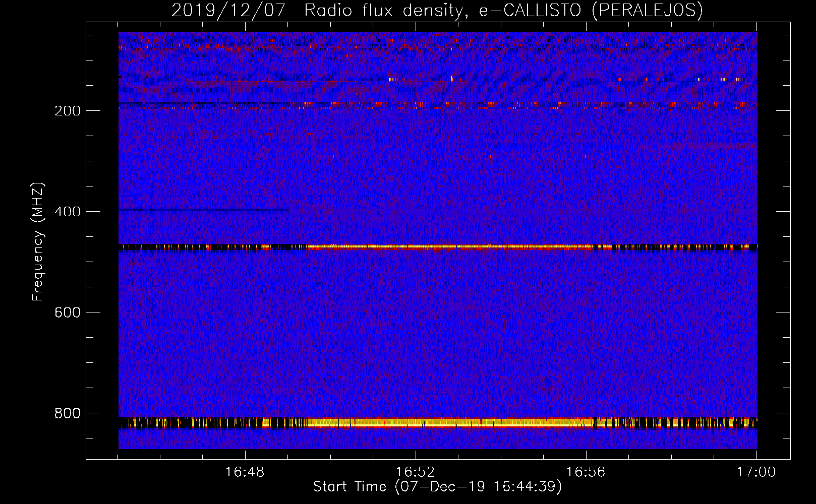Click the 16:56 time tick label
The height and width of the screenshot is (504, 816).
pyautogui.click(x=586, y=472)
